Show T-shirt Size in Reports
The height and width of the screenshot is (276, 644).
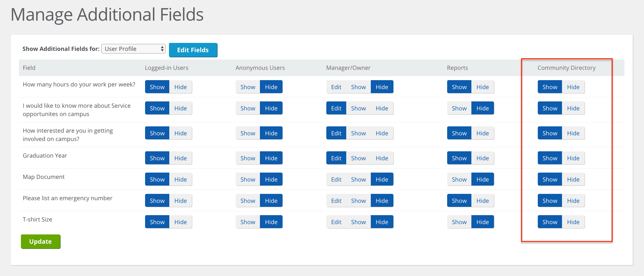459,222
